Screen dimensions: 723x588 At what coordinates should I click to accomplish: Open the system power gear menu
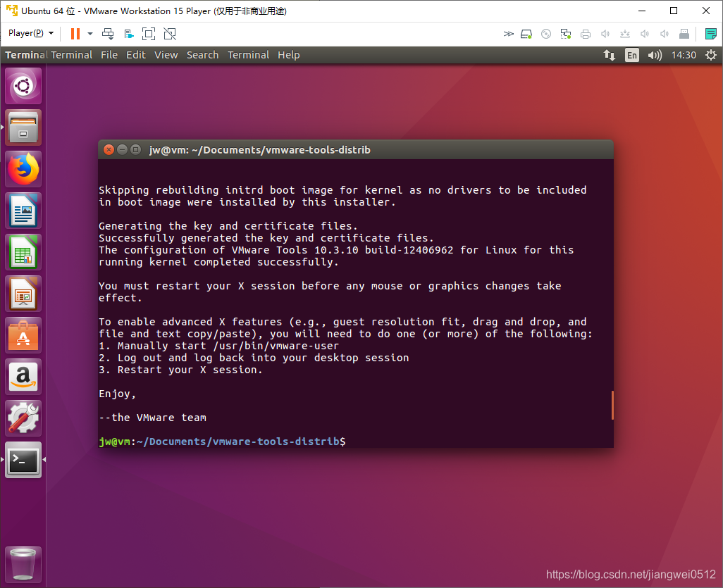tap(710, 55)
